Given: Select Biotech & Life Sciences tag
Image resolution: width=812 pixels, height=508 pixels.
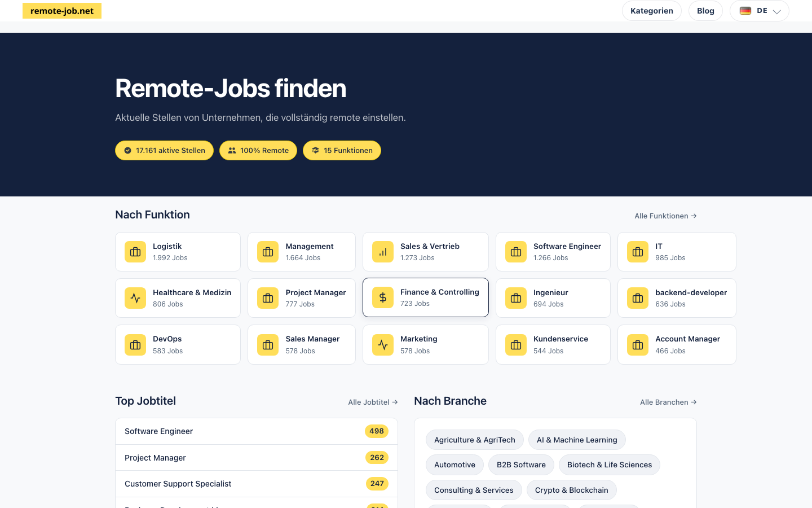Looking at the screenshot, I should point(610,465).
